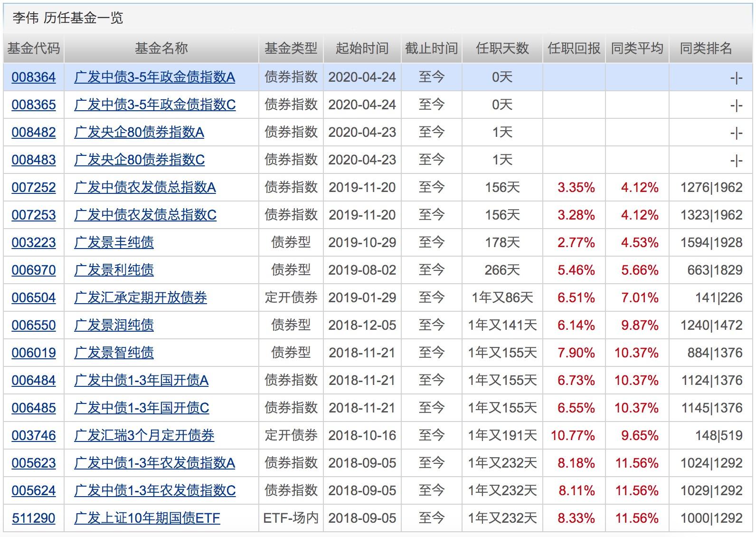Open fund 广发央企80债券指数A
Viewport: 756px width, 537px height.
[139, 132]
